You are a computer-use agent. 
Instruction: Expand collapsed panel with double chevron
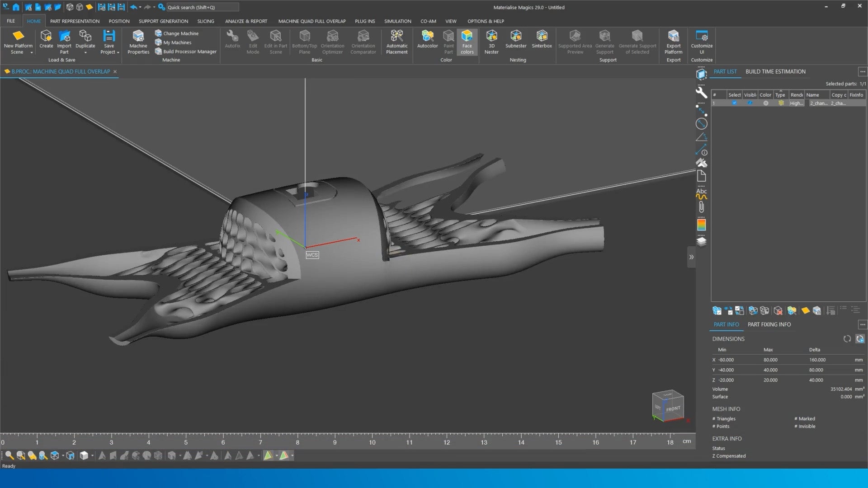691,257
